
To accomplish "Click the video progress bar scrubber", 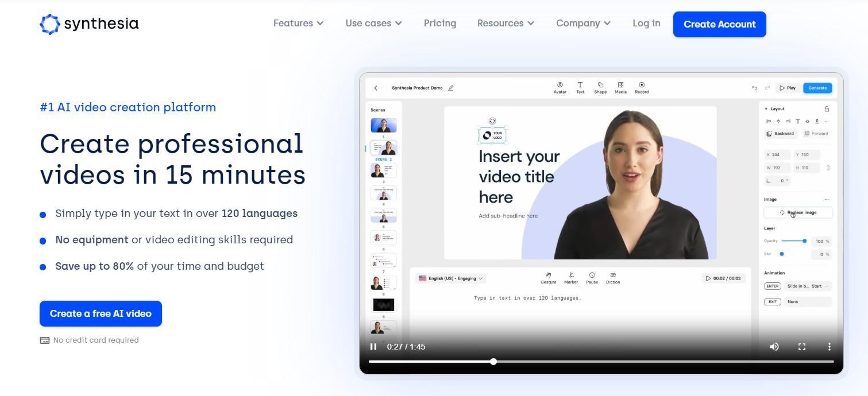I will coord(493,362).
